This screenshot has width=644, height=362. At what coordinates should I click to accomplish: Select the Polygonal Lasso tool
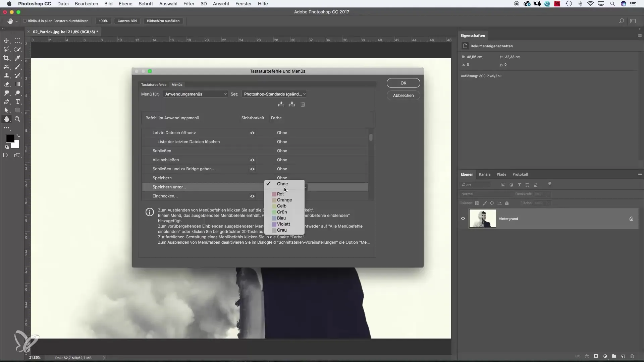click(x=6, y=49)
